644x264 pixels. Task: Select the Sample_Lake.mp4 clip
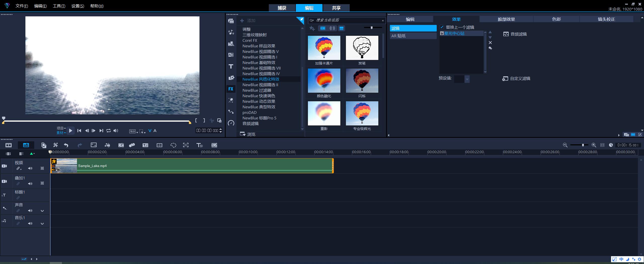click(192, 166)
